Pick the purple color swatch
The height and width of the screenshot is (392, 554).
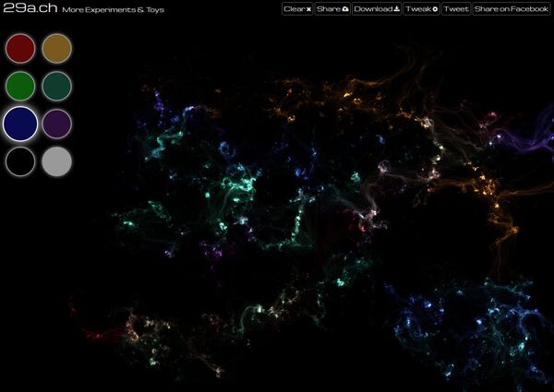(56, 124)
